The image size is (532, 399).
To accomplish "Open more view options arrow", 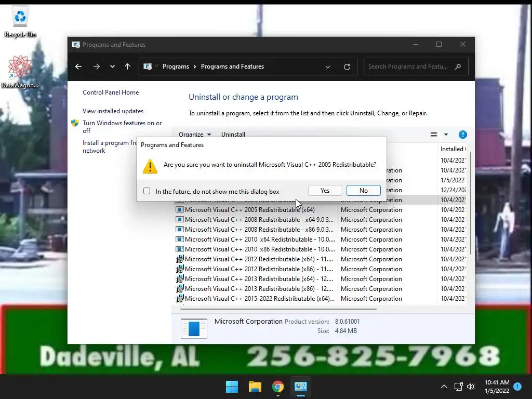I will coord(446,135).
